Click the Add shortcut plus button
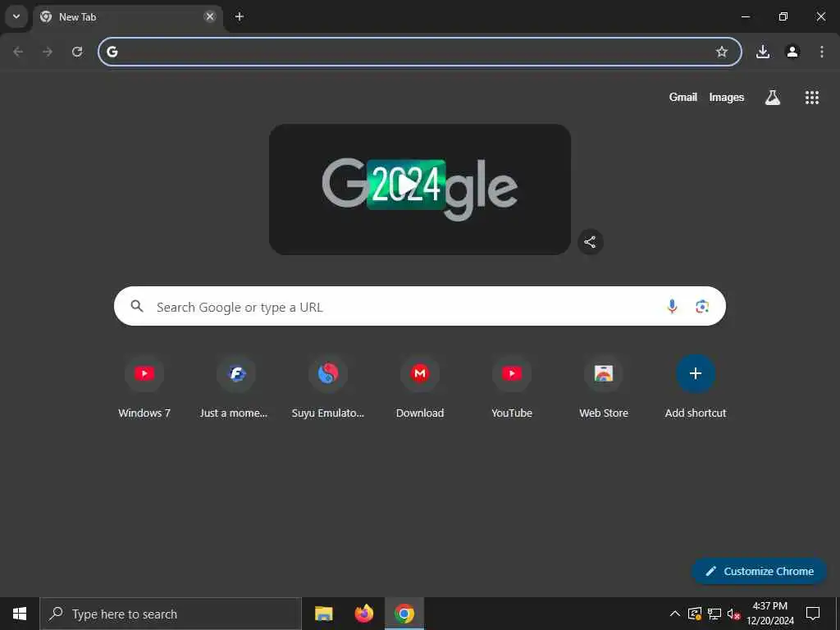 [x=696, y=373]
